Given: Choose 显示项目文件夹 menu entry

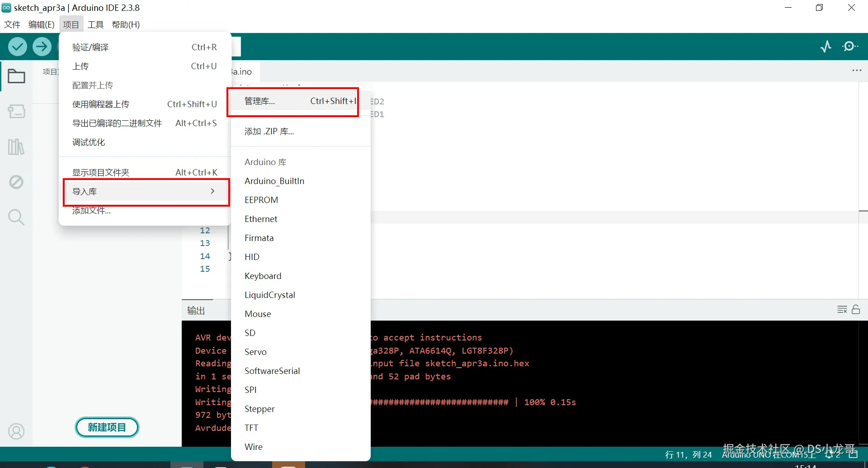Looking at the screenshot, I should [x=145, y=172].
